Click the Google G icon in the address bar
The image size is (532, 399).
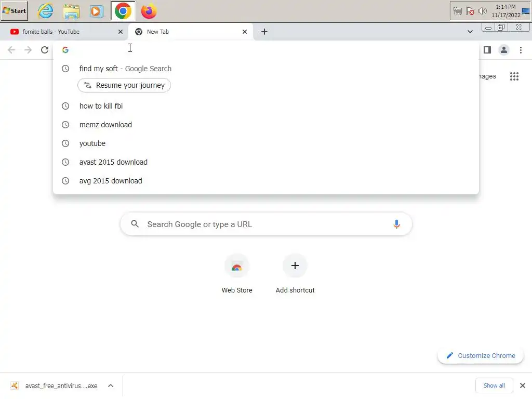pyautogui.click(x=65, y=50)
